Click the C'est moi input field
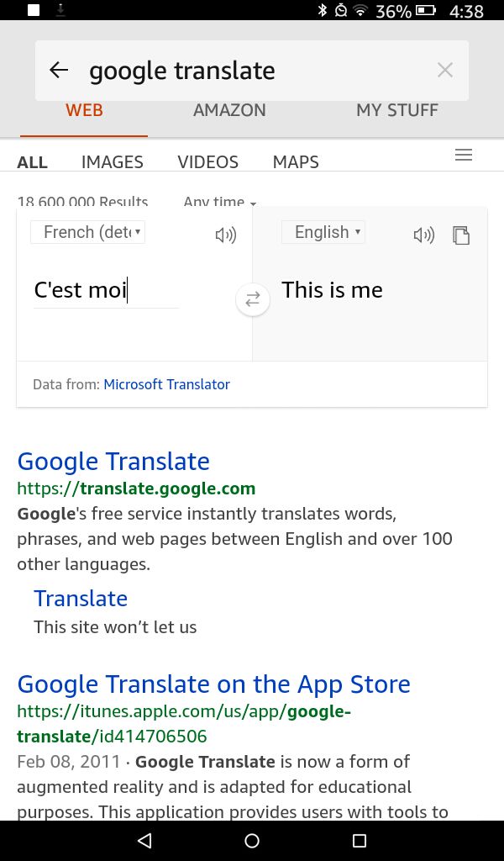504x861 pixels. (107, 290)
